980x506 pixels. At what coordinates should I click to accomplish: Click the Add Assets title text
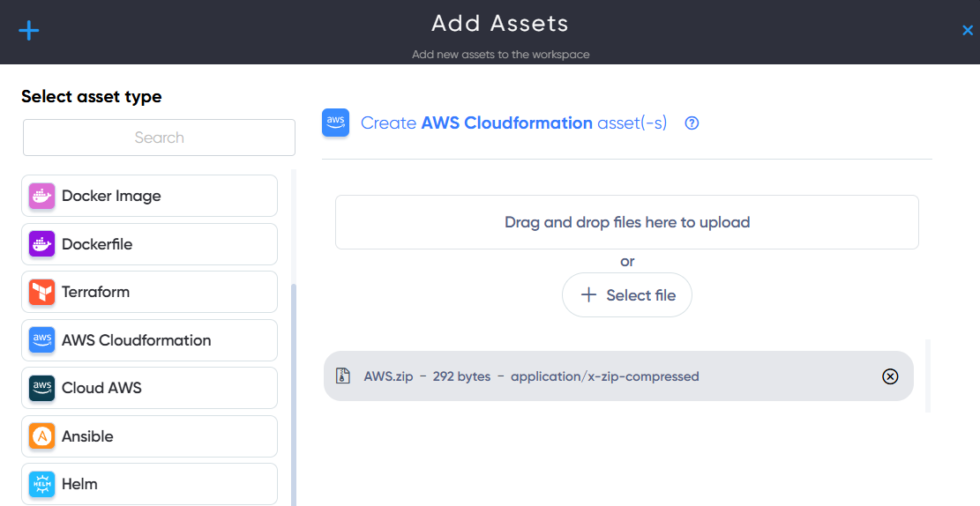tap(500, 24)
